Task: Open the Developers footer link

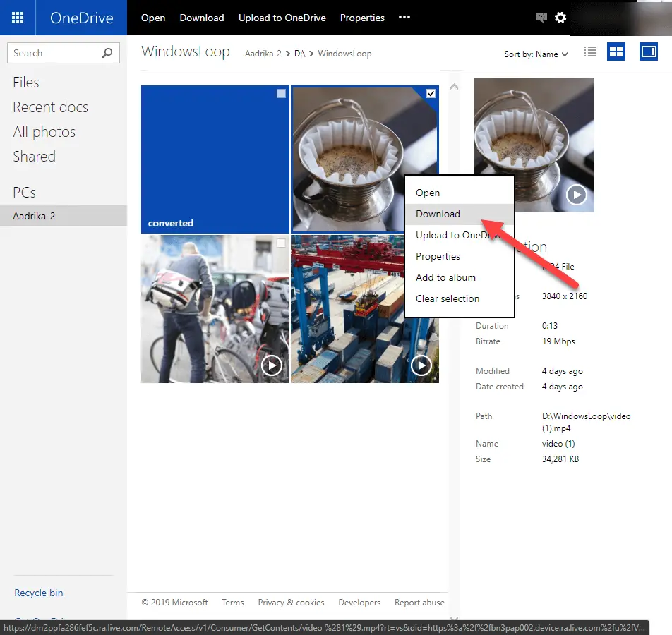Action: click(359, 603)
